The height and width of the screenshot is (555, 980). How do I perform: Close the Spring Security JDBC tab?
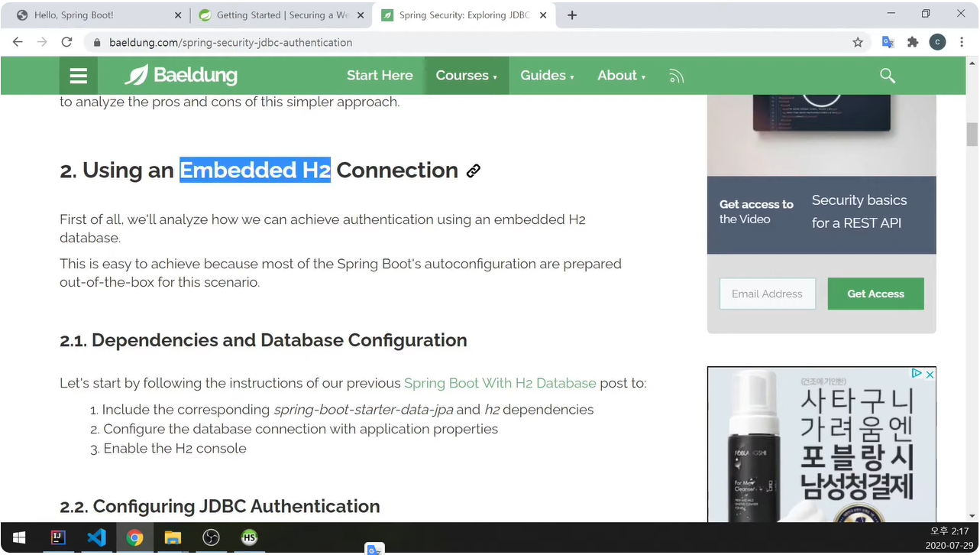[x=543, y=15]
